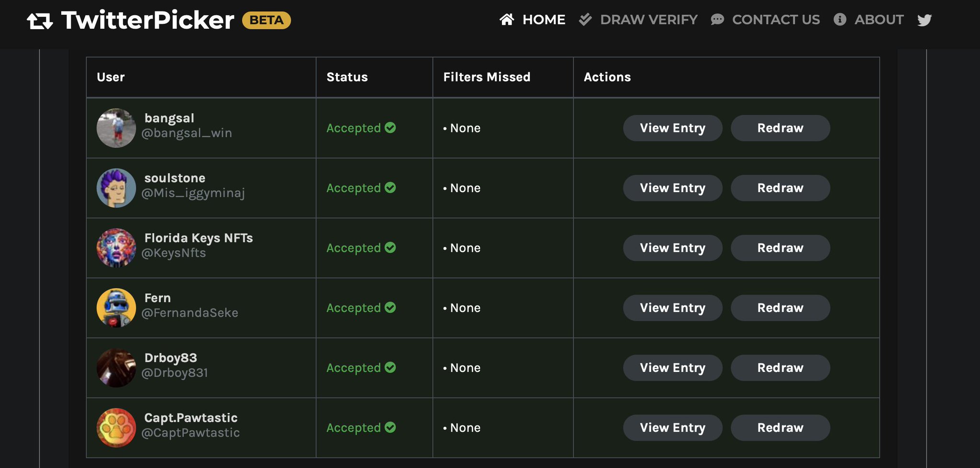
Task: Click the TwitterPicker retweet logo icon
Action: [x=40, y=21]
